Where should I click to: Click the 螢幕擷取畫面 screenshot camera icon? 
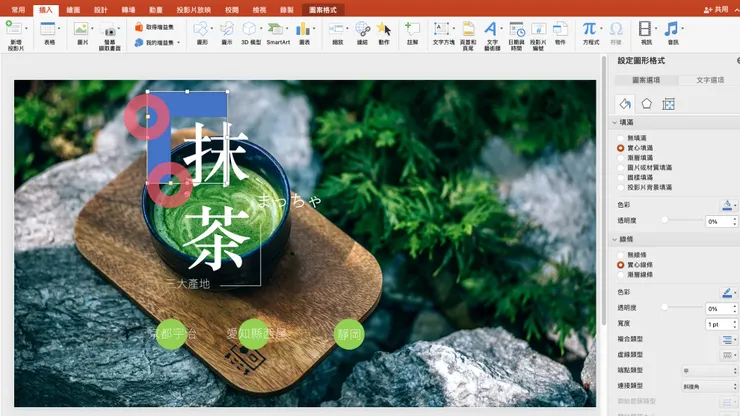(x=109, y=31)
